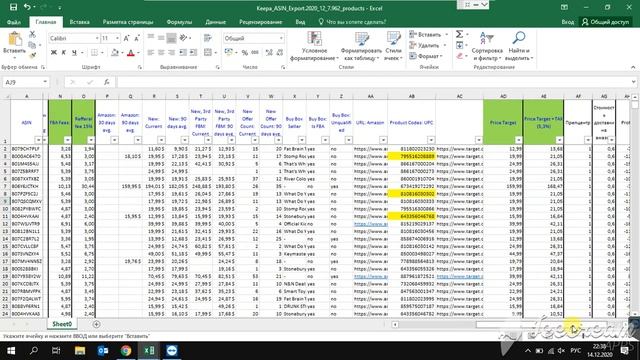Screen dimensions: 640x360
Task: Click the Increase Decimal icon
Action: [x=269, y=53]
